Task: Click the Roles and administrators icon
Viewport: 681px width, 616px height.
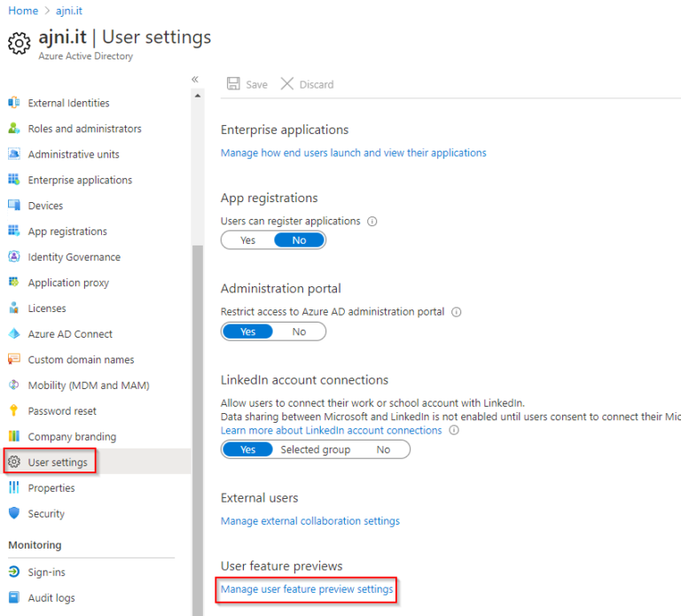Action: [14, 129]
